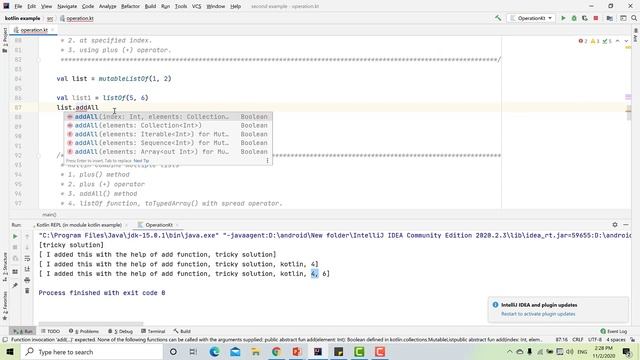Click Restart to activate plugin updates link

tap(538, 314)
